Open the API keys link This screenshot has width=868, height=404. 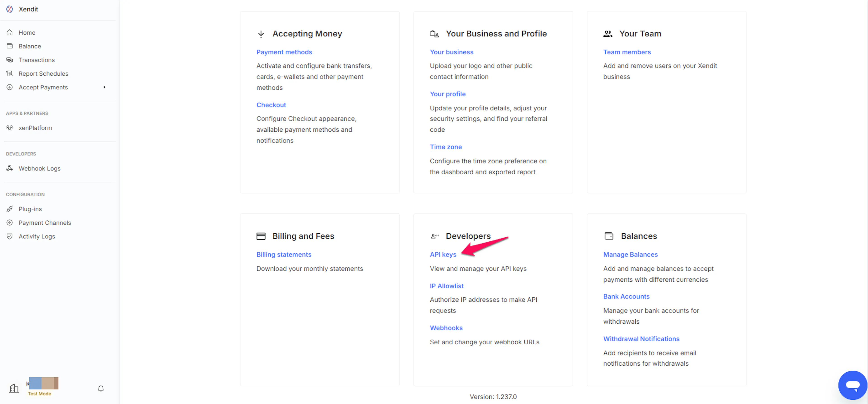[x=443, y=255]
